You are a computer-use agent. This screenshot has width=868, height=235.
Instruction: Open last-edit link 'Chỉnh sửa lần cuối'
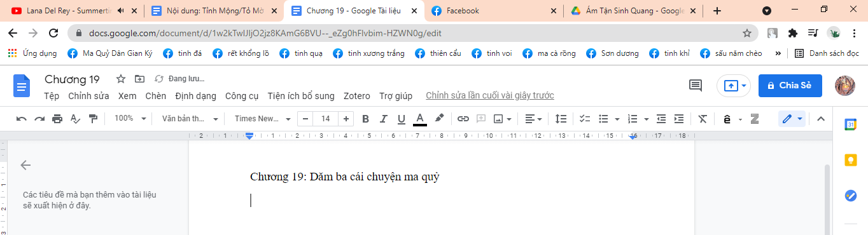point(490,96)
